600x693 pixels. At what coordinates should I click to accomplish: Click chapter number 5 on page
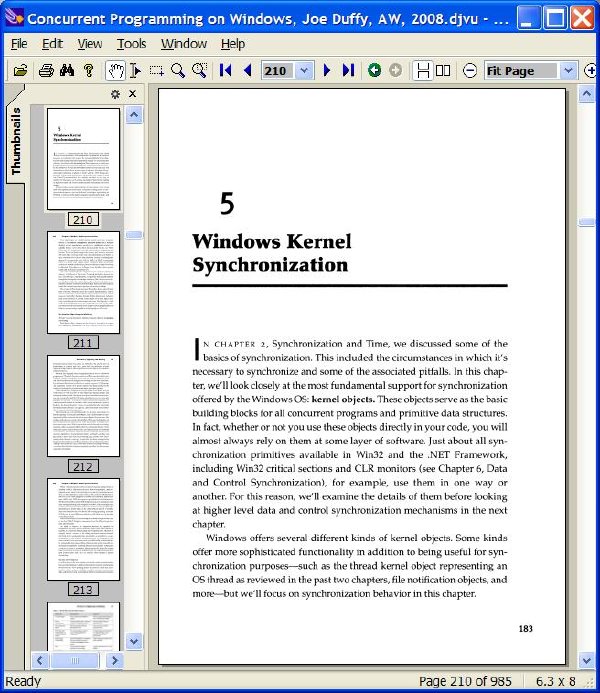227,203
